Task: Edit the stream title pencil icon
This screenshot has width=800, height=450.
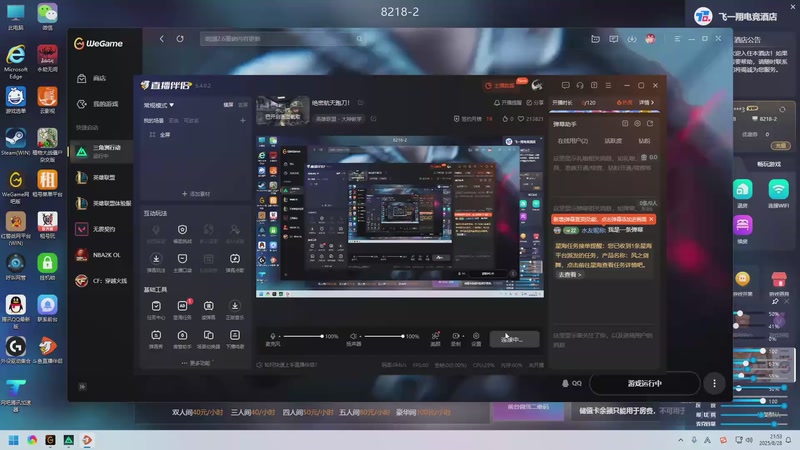Action: click(x=360, y=103)
